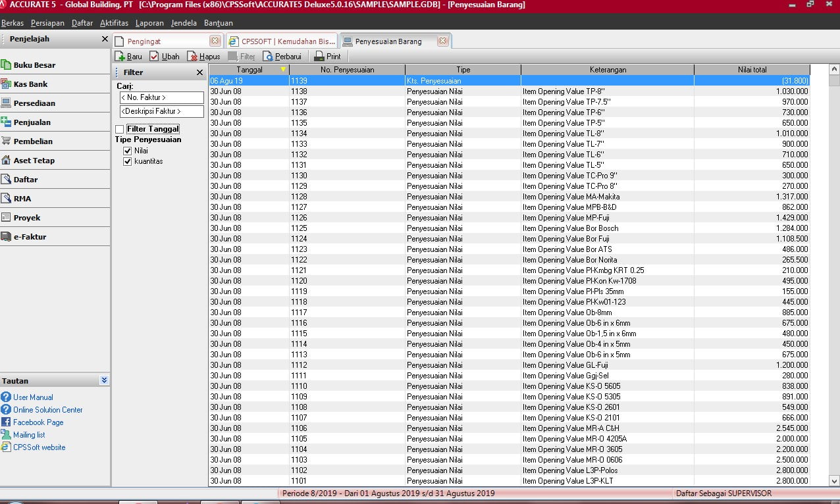This screenshot has height=504, width=840.
Task: Visit the CPSSoft website link
Action: pos(39,447)
